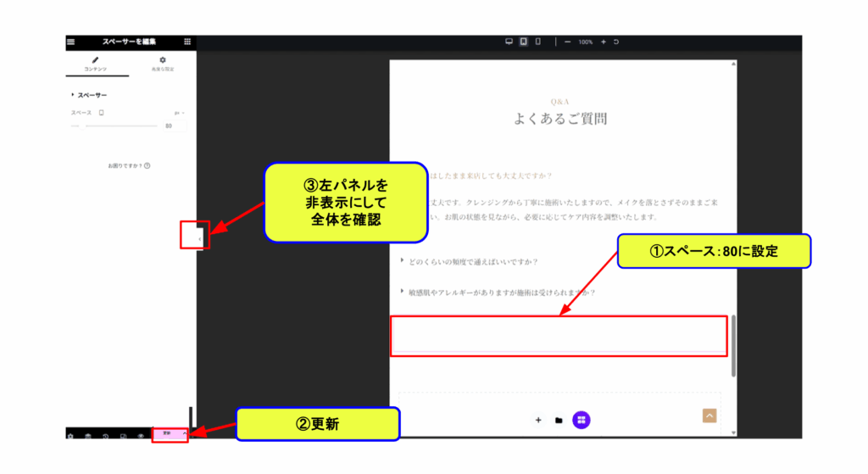Open responsive mode icon in bottom bar

(124, 436)
